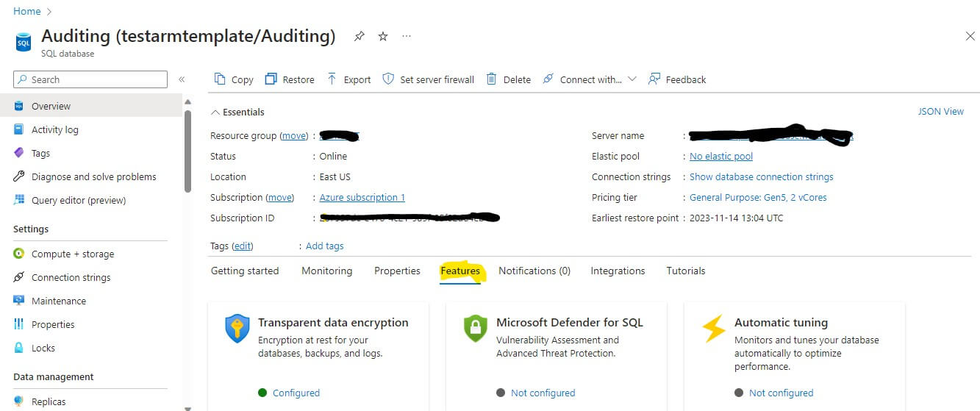Click the Copy icon in toolbar
The height and width of the screenshot is (411, 980).
219,79
